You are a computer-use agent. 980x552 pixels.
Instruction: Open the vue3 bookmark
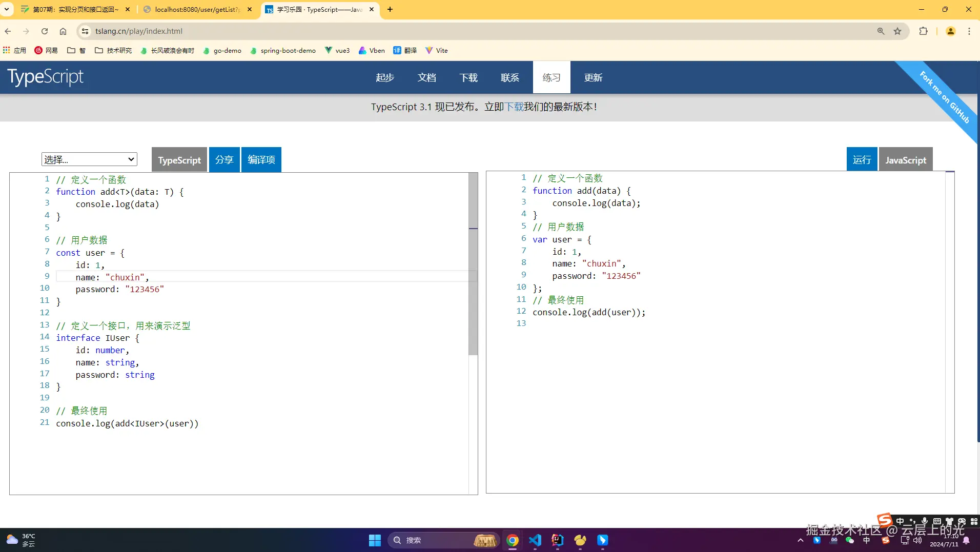click(x=337, y=50)
